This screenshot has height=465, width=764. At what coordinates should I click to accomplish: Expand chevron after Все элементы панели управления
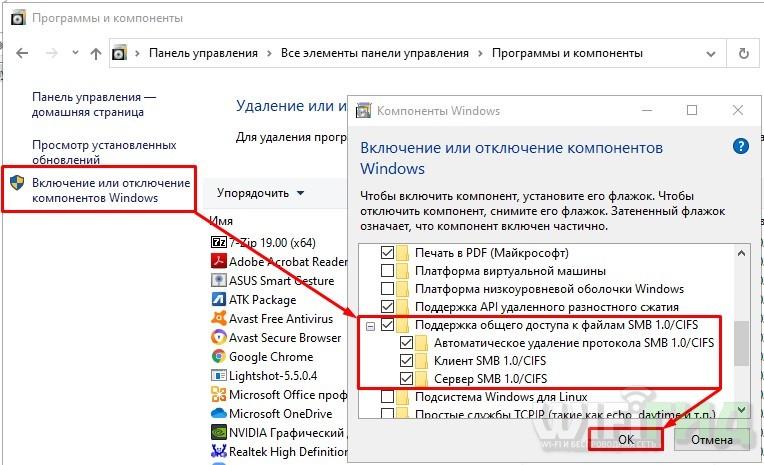pos(480,53)
